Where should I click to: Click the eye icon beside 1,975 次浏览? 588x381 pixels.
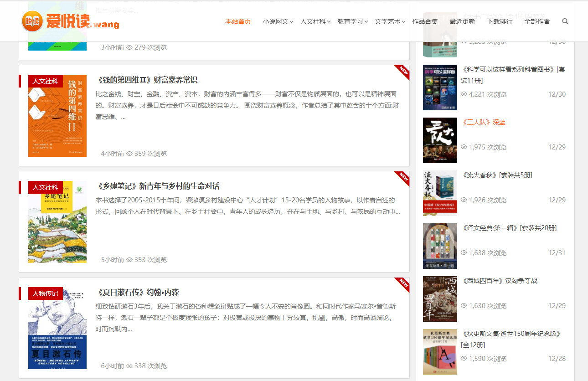pyautogui.click(x=464, y=147)
